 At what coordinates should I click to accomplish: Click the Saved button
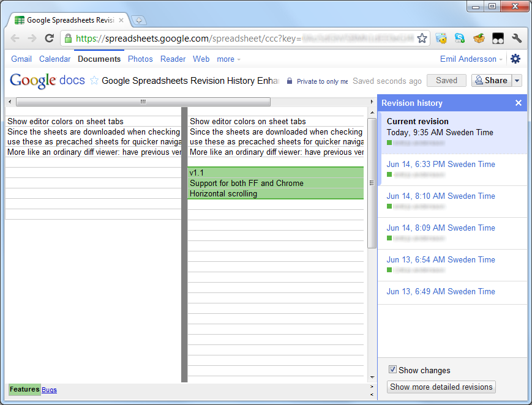[x=446, y=81]
